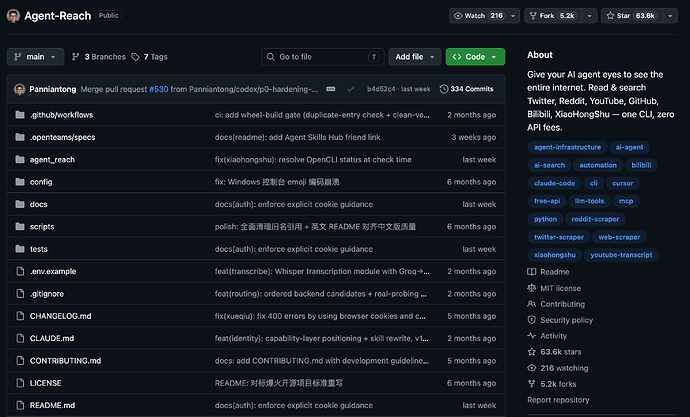Click the file icon for CONTRIBUTING.md
Image resolution: width=690 pixels, height=417 pixels.
[x=20, y=361]
